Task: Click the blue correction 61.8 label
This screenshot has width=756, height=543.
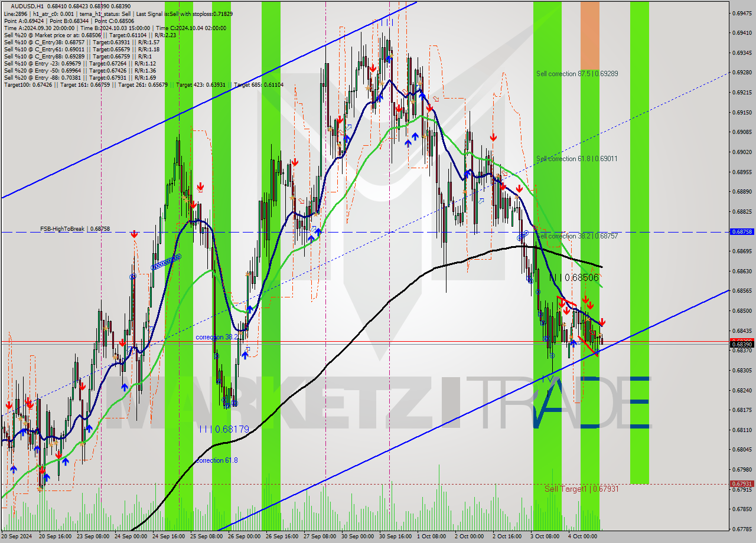Action: [x=217, y=460]
